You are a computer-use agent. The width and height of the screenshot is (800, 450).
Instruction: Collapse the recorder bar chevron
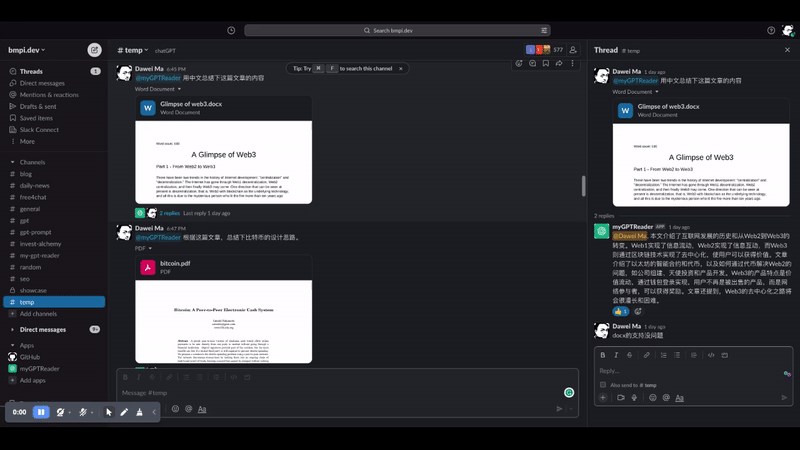pos(154,412)
